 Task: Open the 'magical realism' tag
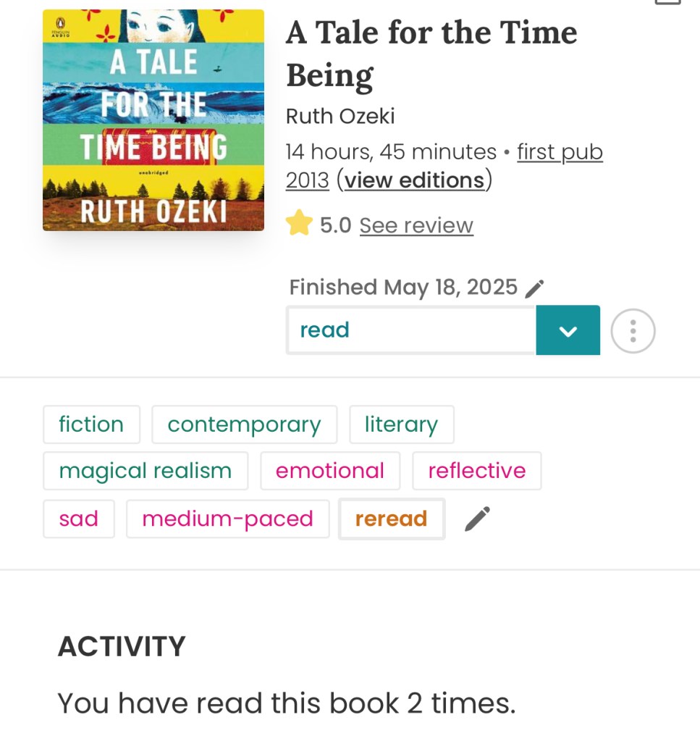tap(146, 471)
